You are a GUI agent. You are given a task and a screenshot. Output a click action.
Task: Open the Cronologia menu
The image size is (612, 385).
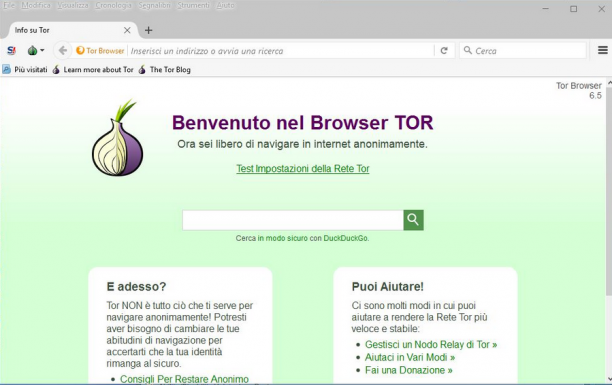(x=113, y=5)
